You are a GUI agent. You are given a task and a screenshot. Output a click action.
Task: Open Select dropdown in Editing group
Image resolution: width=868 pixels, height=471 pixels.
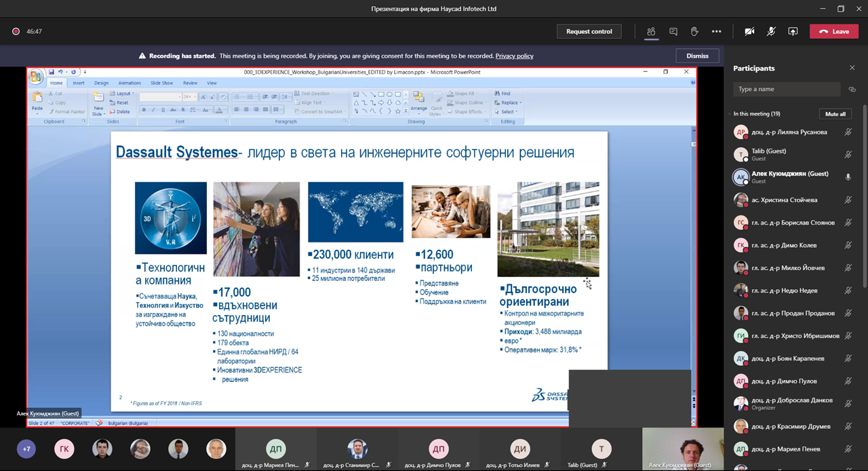[506, 111]
